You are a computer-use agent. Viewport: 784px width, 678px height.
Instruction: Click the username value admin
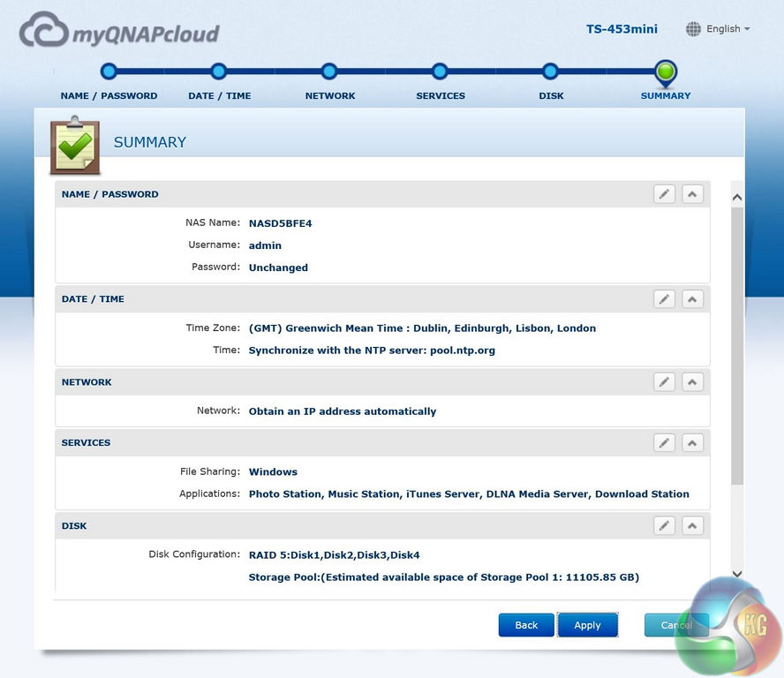pyautogui.click(x=265, y=245)
